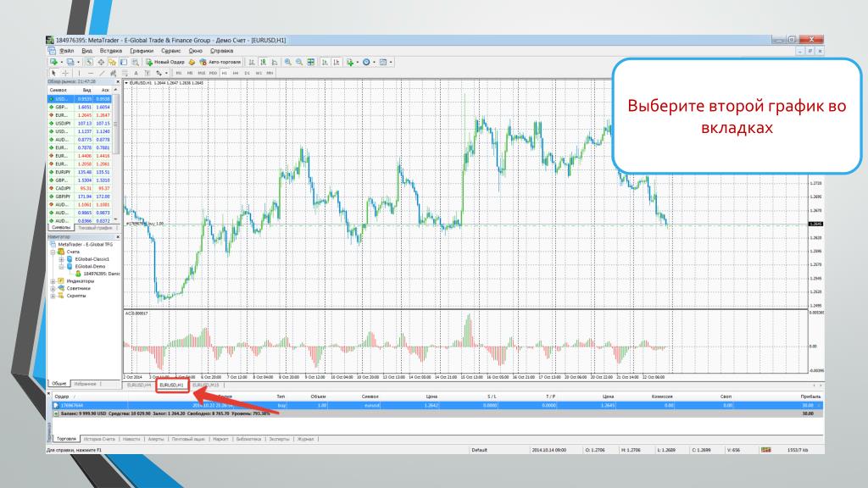The width and height of the screenshot is (868, 488).
Task: Toggle the Navigator star-folder icon
Action: tap(112, 62)
